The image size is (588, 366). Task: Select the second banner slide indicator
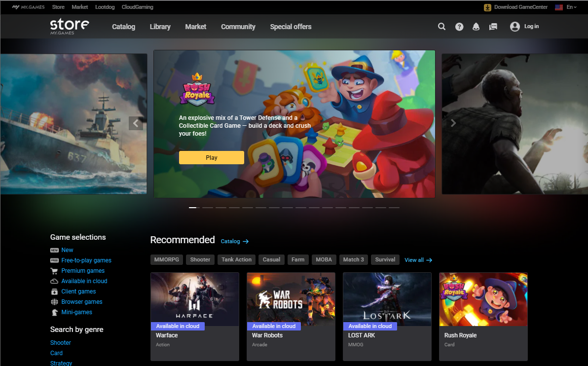[207, 207]
